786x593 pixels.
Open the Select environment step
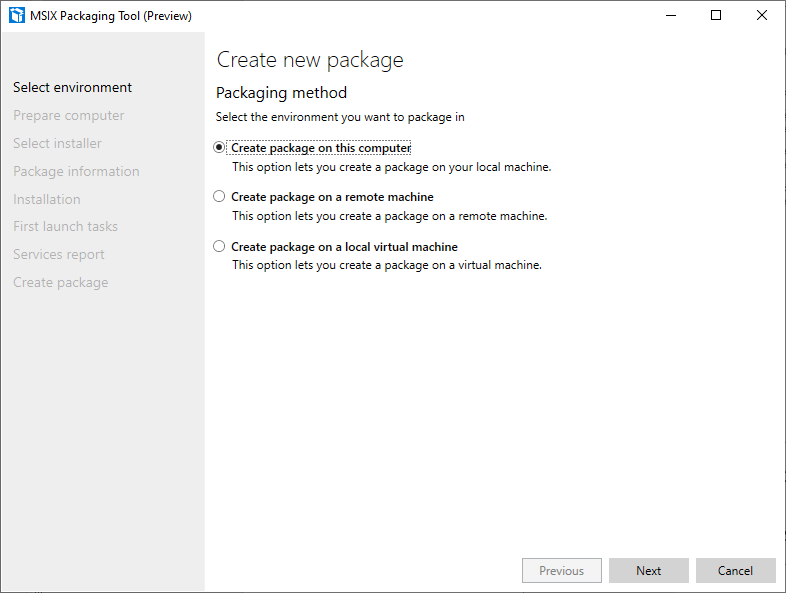72,87
